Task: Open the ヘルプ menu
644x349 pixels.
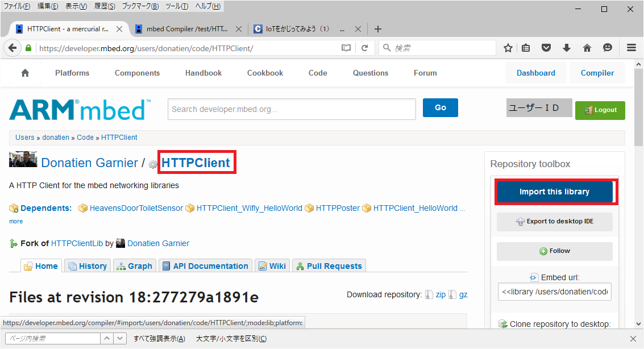Action: click(x=208, y=6)
